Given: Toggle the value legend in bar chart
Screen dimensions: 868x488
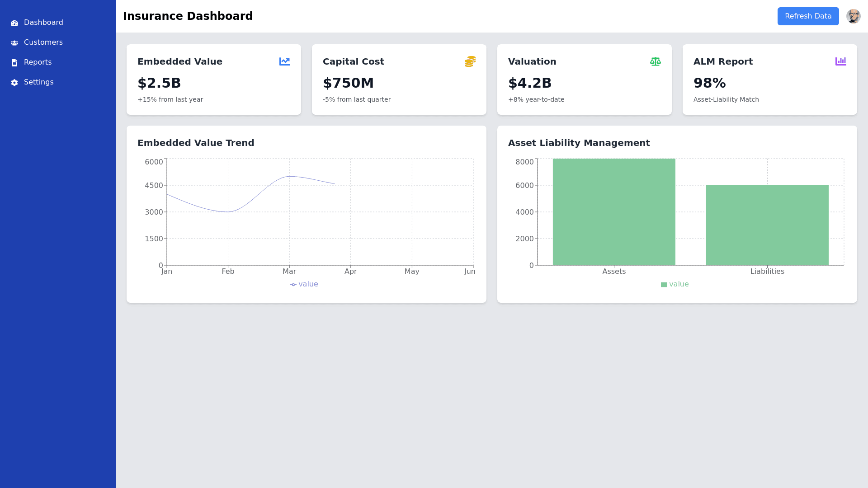Looking at the screenshot, I should pos(675,284).
